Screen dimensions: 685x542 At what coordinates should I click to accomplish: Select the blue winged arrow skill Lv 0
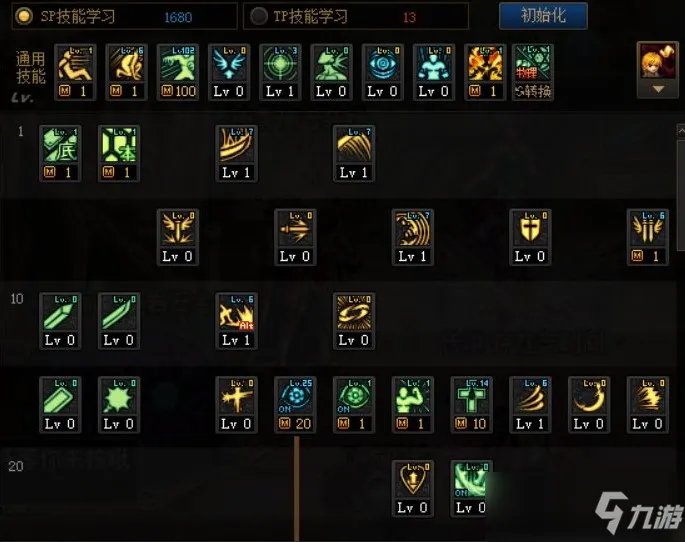click(229, 72)
